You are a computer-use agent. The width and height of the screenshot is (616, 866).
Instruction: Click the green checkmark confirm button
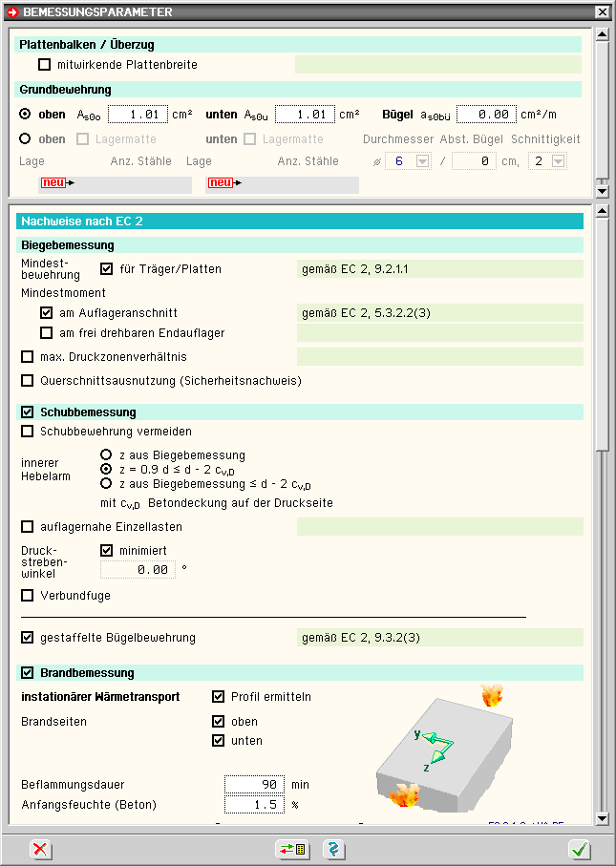click(x=578, y=849)
